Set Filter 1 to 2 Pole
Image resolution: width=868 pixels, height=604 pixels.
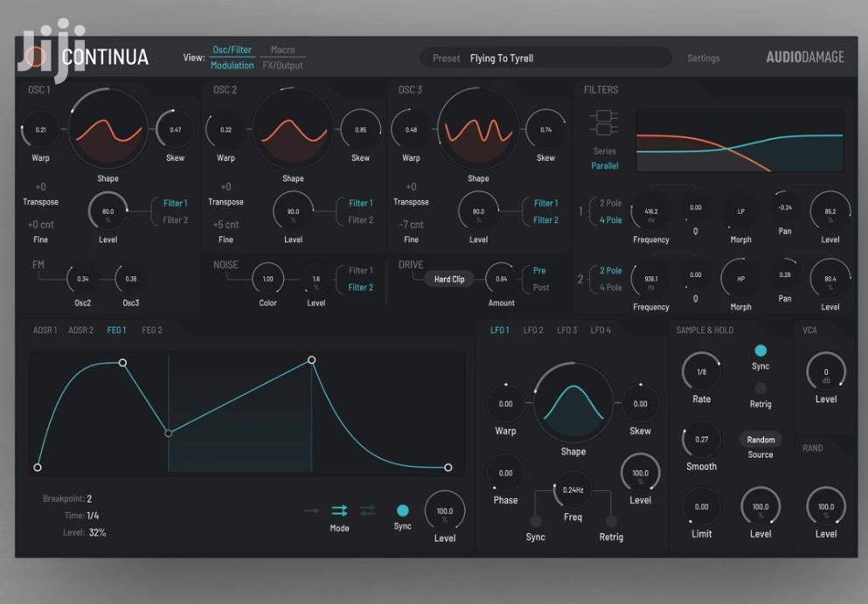click(x=611, y=203)
